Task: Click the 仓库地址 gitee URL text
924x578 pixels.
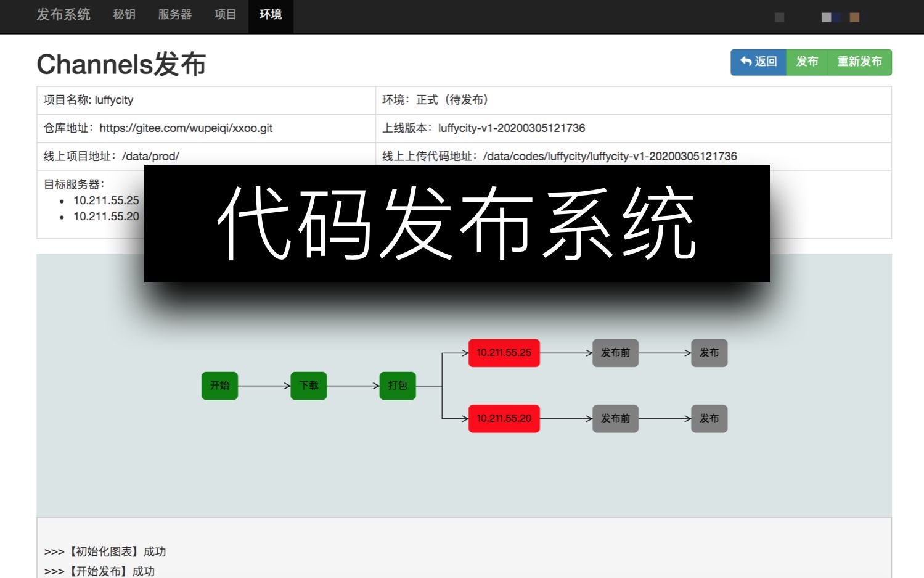Action: (186, 128)
